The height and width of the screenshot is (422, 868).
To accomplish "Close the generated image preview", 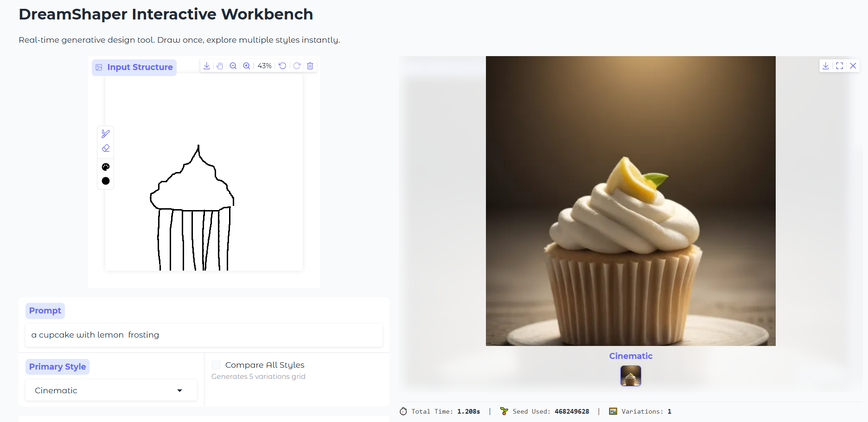I will tap(853, 66).
